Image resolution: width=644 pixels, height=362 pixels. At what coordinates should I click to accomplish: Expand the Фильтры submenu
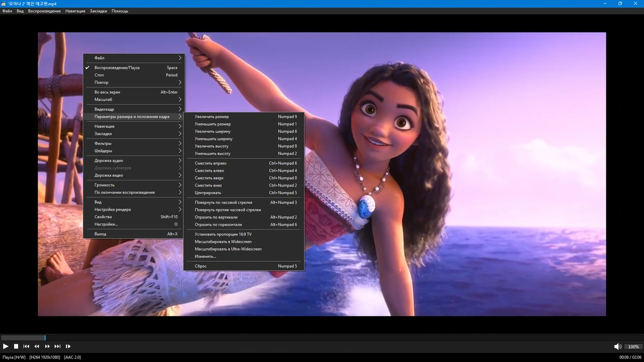pos(134,144)
